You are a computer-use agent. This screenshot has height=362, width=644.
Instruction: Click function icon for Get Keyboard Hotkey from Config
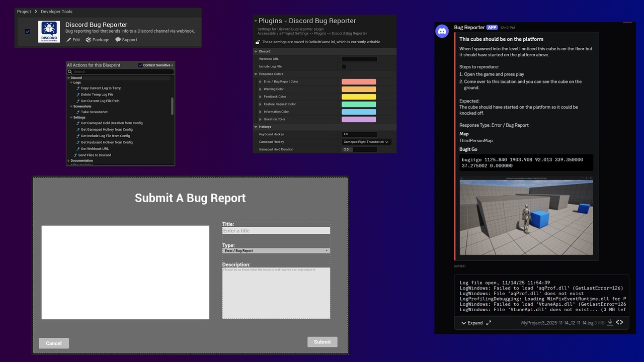click(x=78, y=142)
